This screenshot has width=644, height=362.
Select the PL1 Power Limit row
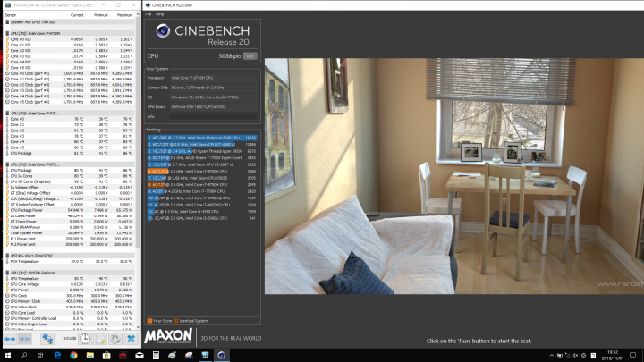click(x=69, y=239)
